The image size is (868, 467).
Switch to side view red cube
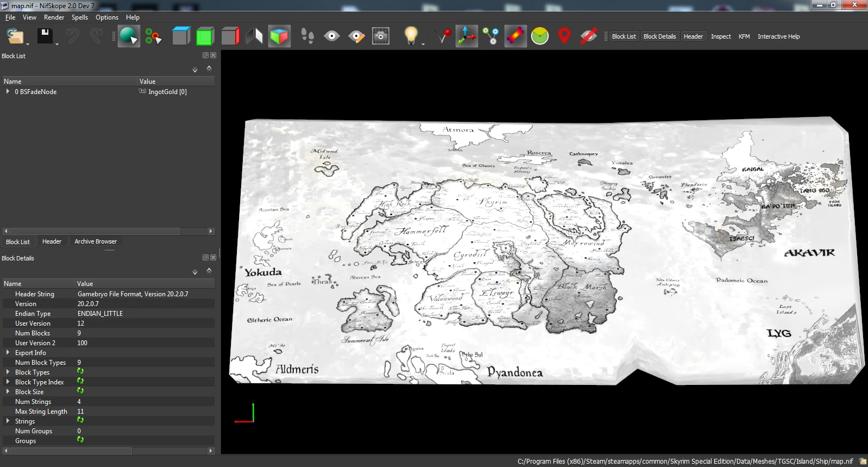coord(230,36)
